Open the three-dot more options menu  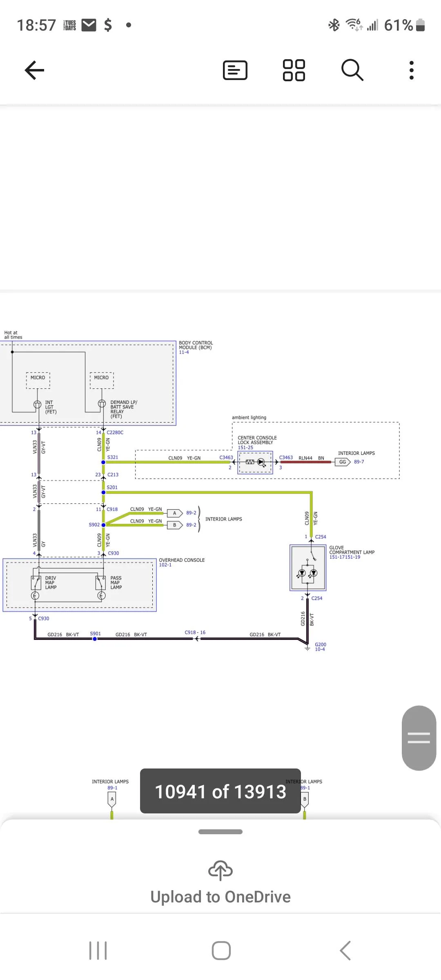411,70
